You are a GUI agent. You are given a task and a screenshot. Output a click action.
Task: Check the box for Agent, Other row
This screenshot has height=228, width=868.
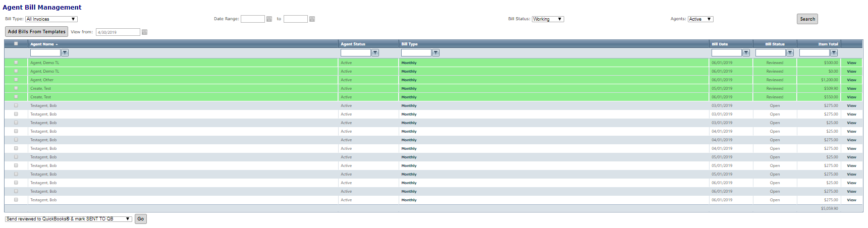16,80
